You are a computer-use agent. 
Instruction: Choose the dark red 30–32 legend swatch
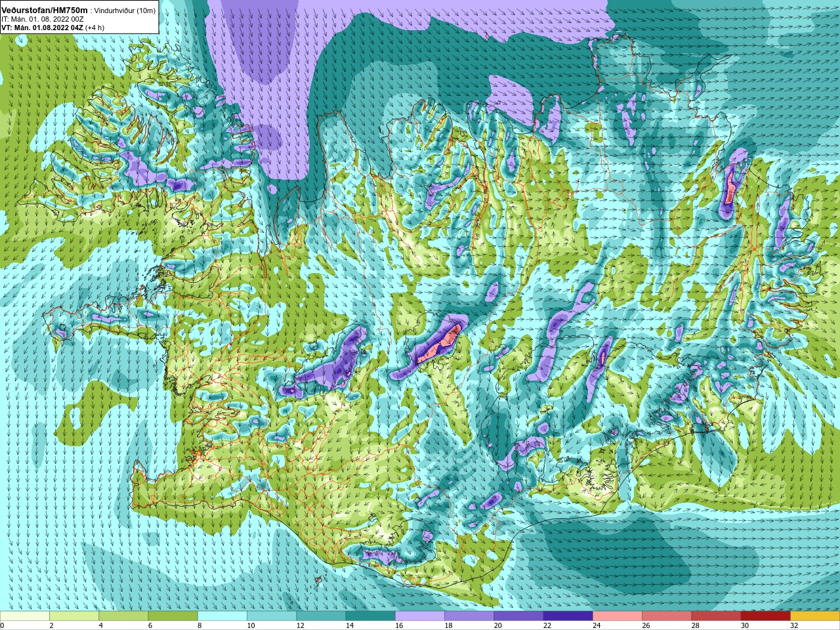766,616
